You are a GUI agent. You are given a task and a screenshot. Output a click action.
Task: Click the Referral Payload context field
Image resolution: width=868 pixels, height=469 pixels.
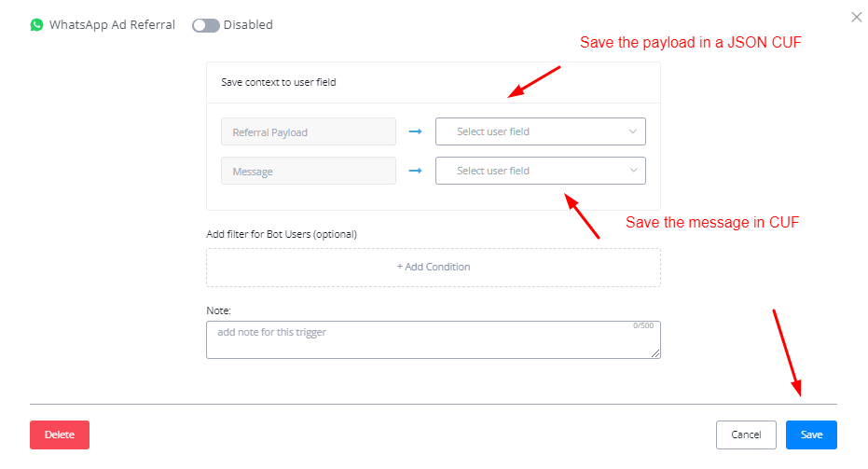tap(309, 132)
